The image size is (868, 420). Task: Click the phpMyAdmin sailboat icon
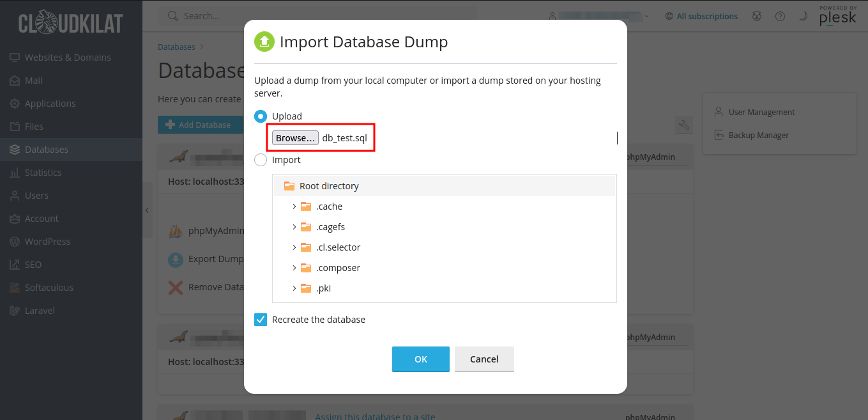(x=176, y=231)
